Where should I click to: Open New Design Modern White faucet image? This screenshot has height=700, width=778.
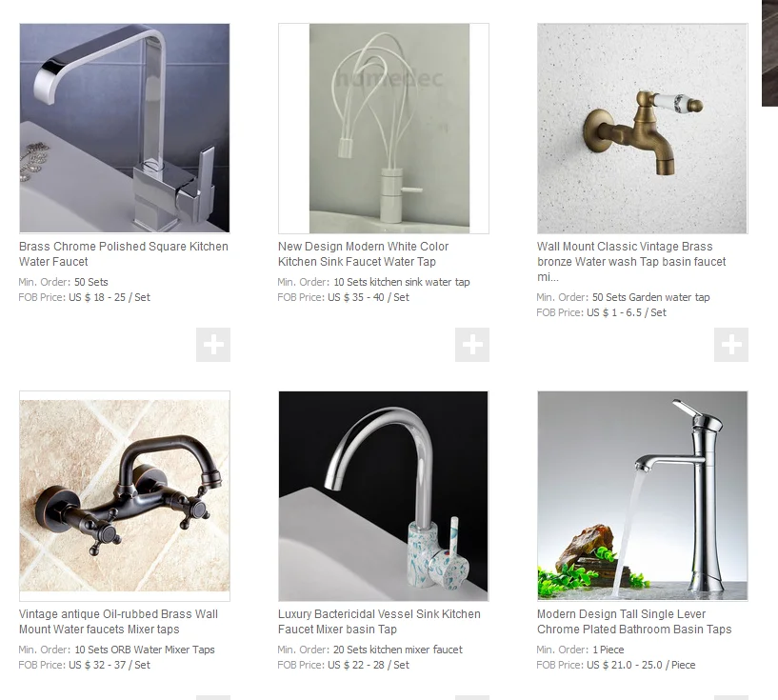coord(384,128)
